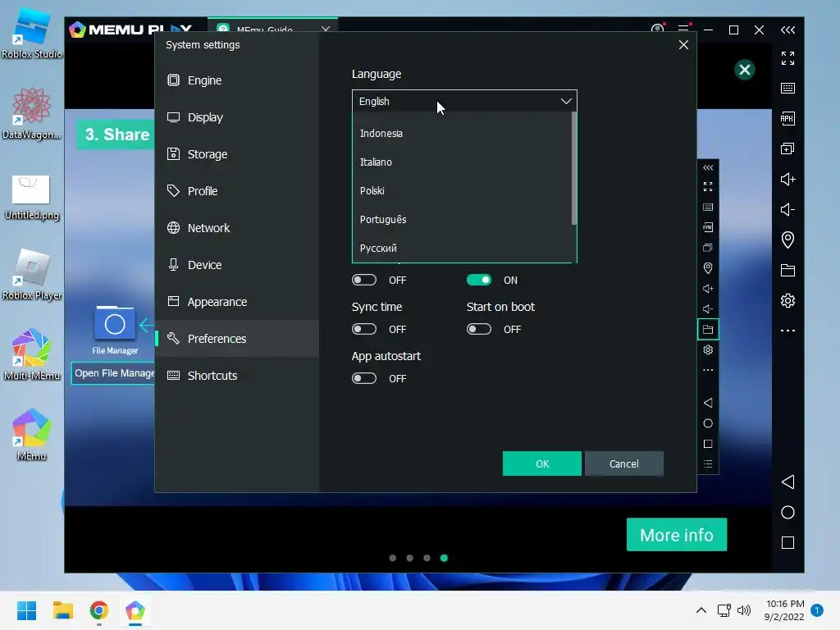Close the System settings dialog
This screenshot has height=630, width=840.
pos(683,45)
